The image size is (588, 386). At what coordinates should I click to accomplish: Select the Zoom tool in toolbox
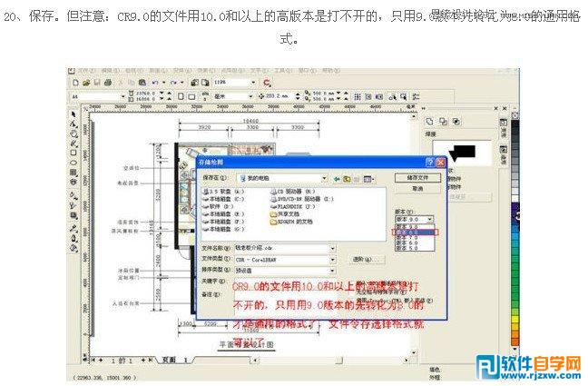(73, 134)
